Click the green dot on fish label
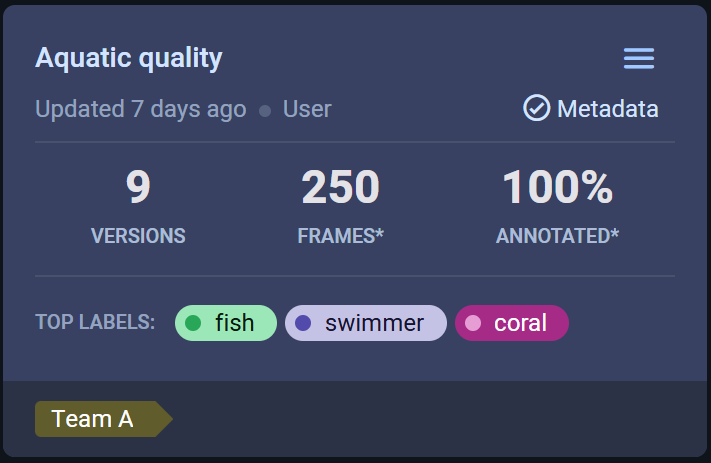 click(194, 323)
